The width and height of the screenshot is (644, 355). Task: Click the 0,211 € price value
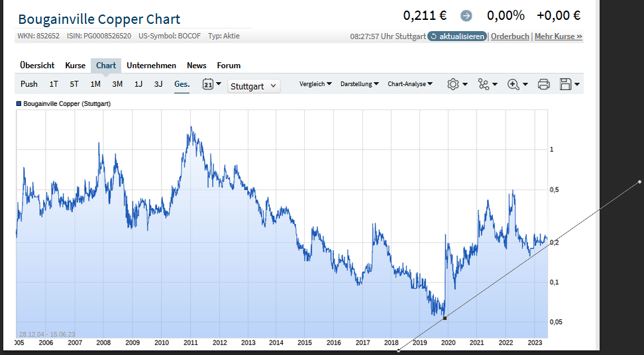pyautogui.click(x=425, y=16)
